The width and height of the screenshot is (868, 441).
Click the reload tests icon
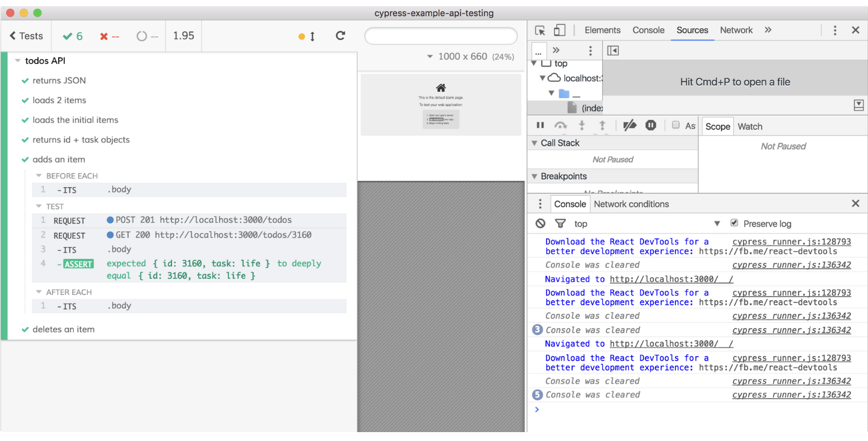point(340,36)
